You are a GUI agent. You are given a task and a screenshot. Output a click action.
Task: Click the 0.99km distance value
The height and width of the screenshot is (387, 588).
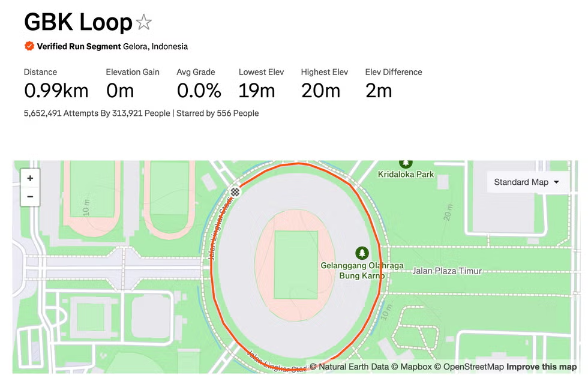[56, 91]
